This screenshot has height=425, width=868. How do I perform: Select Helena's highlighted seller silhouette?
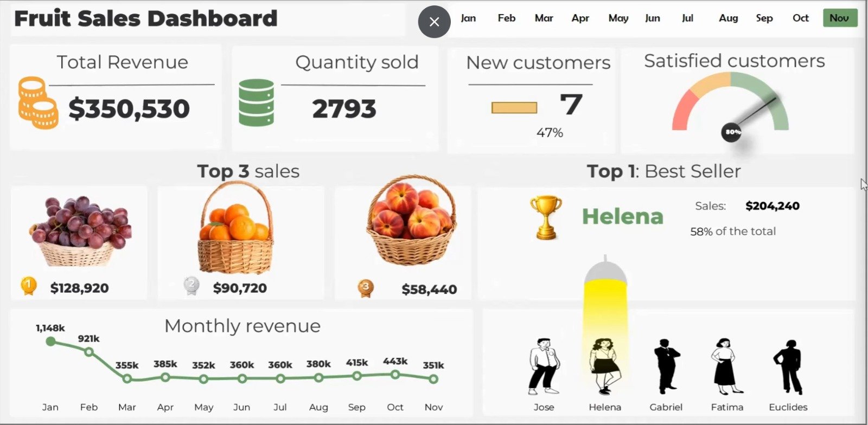point(606,366)
